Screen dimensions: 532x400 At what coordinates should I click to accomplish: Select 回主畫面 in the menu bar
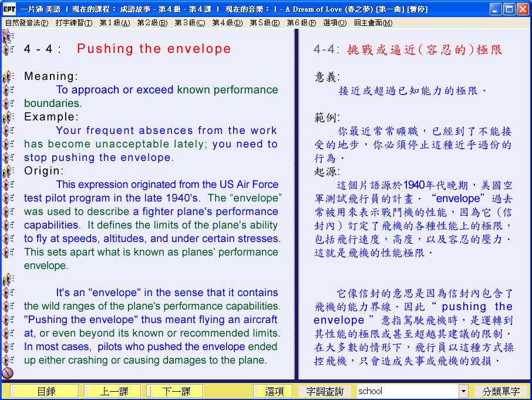[373, 23]
